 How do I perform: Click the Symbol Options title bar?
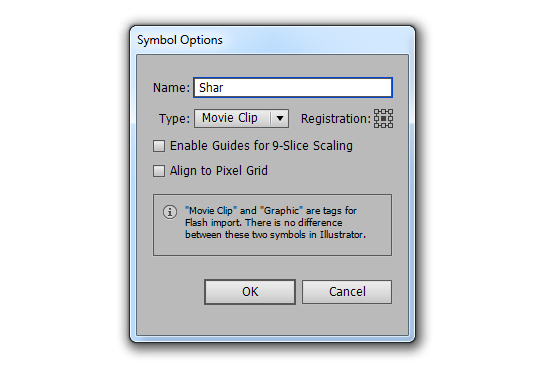click(x=272, y=40)
